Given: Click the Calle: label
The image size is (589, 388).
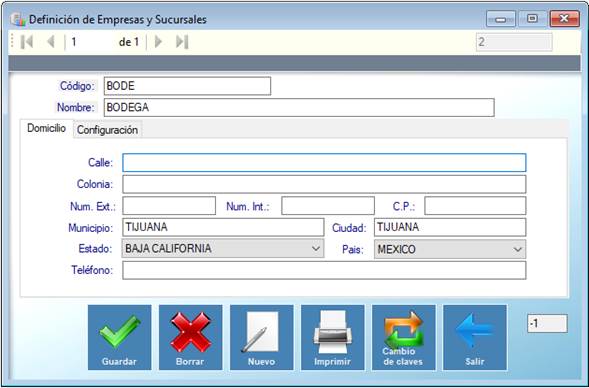Looking at the screenshot, I should [x=100, y=163].
